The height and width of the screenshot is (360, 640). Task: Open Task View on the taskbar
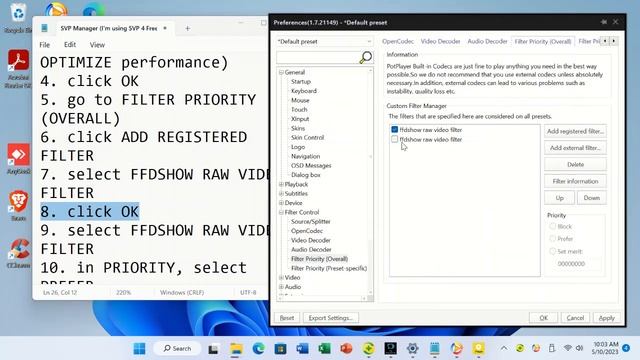point(213,349)
